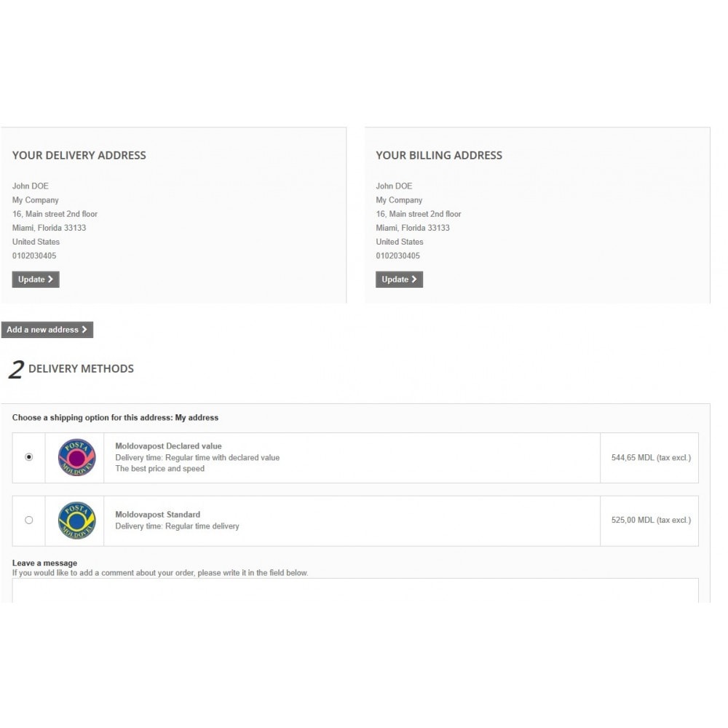This screenshot has height=728, width=728.
Task: Add a new address
Action: [47, 330]
